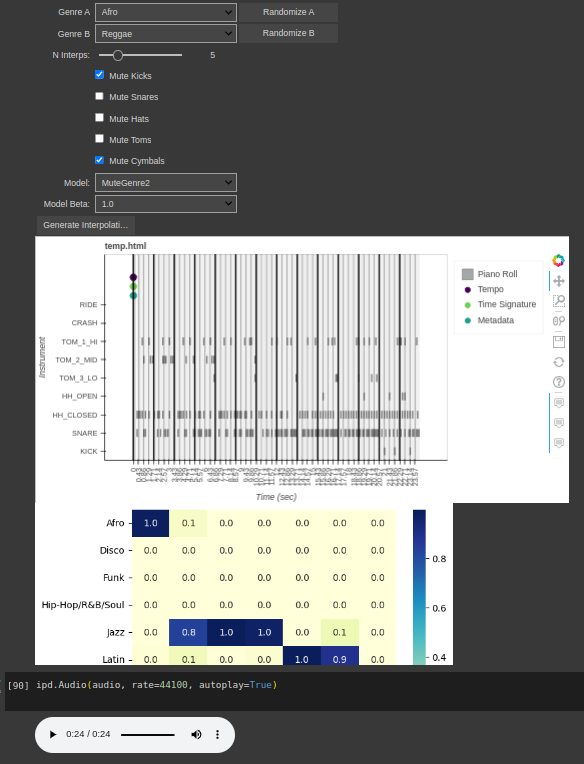584x764 pixels.
Task: Click the Tempo legend entry
Action: pos(484,289)
